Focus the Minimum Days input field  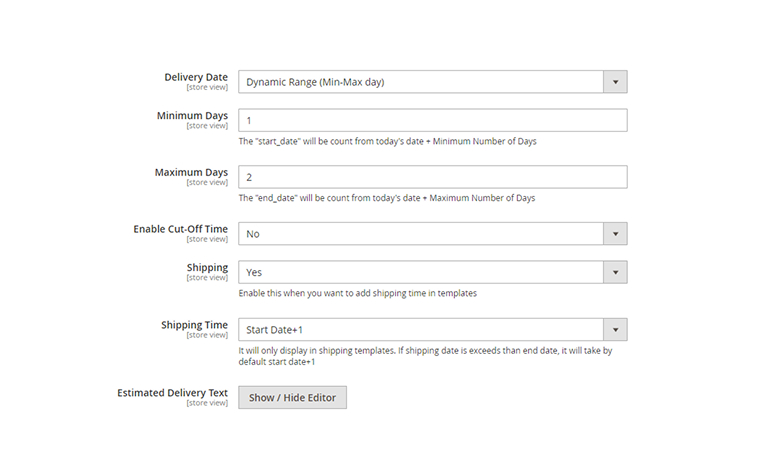(x=432, y=120)
